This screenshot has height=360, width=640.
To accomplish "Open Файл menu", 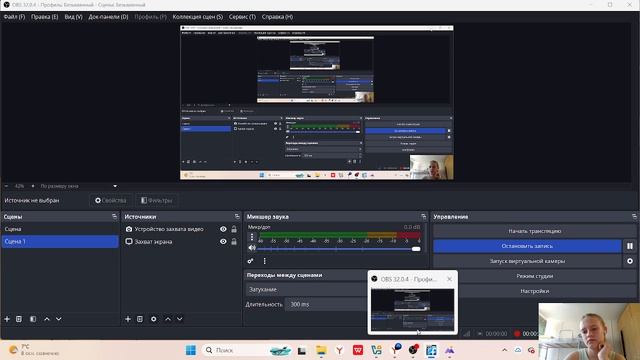I will 14,17.
